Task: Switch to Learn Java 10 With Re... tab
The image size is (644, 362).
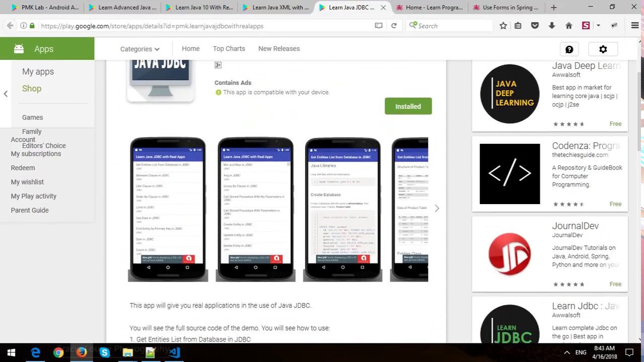Action: coord(199,8)
